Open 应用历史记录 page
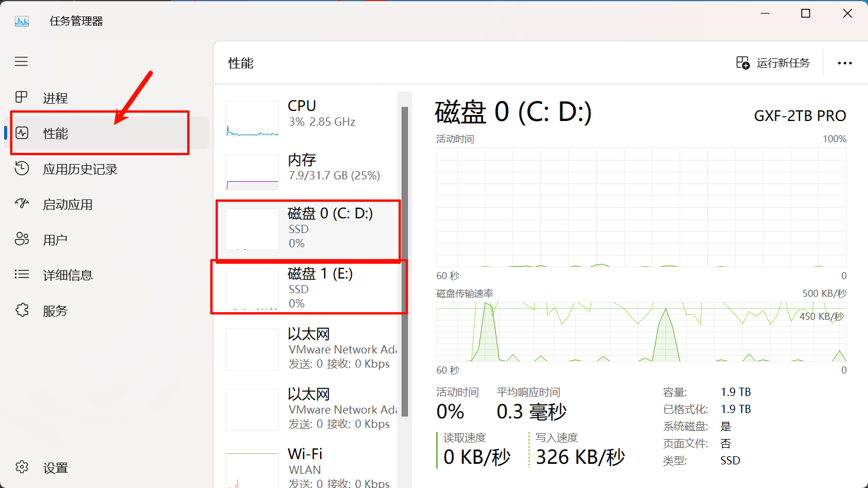868x488 pixels. coord(107,169)
